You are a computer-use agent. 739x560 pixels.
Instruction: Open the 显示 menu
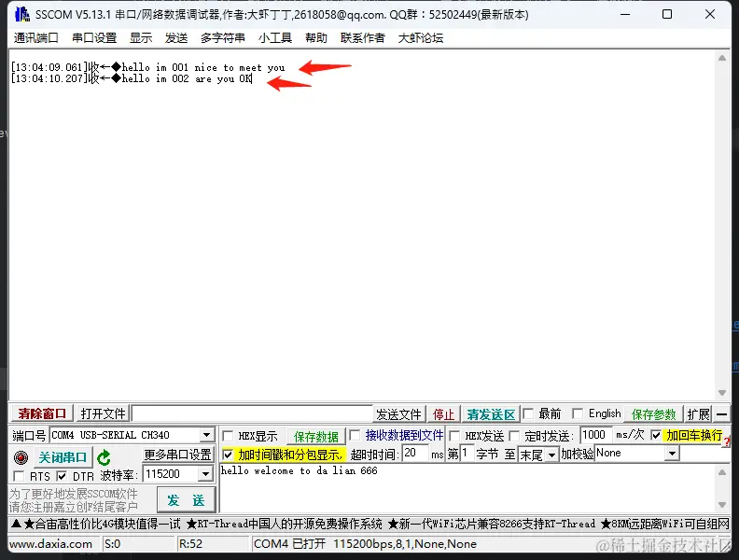141,37
